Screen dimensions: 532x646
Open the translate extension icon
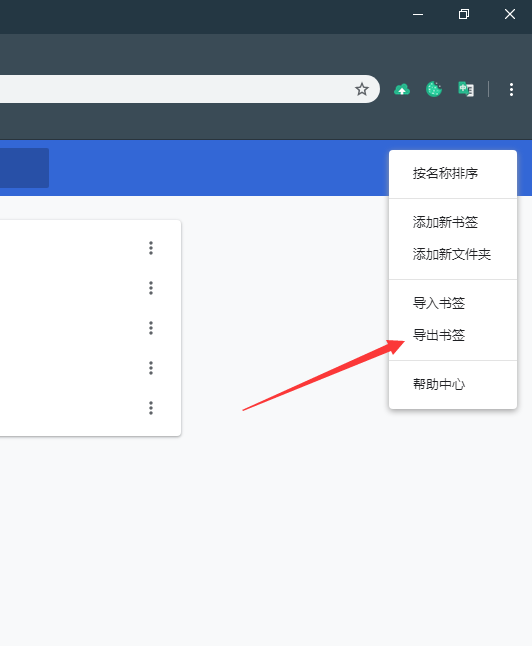[466, 89]
